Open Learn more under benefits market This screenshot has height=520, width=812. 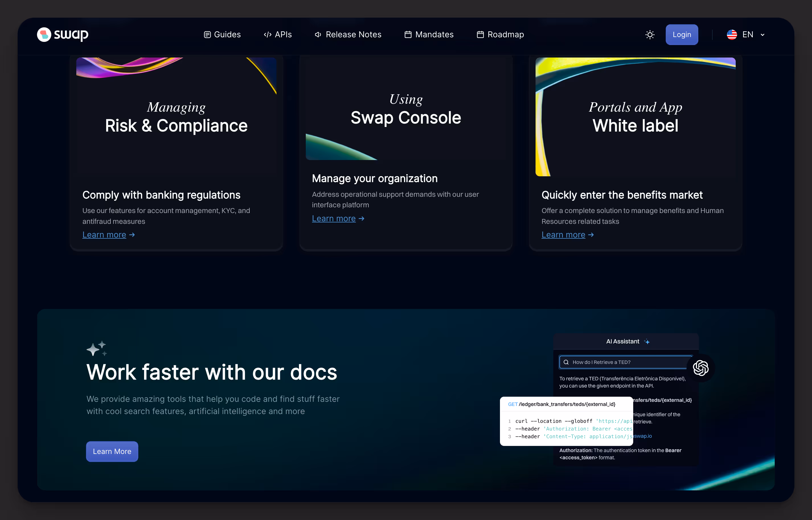pos(563,235)
